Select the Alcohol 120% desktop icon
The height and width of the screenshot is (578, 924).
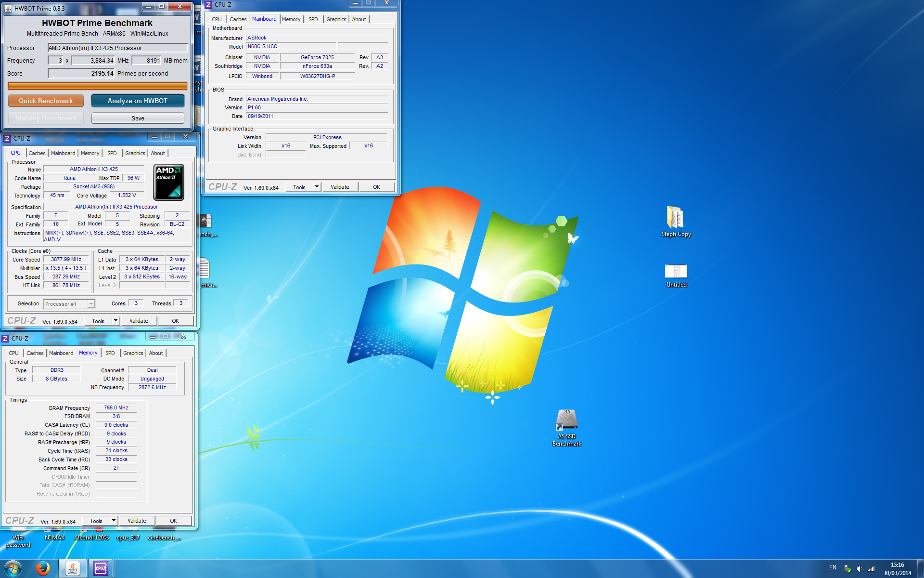coord(91,536)
